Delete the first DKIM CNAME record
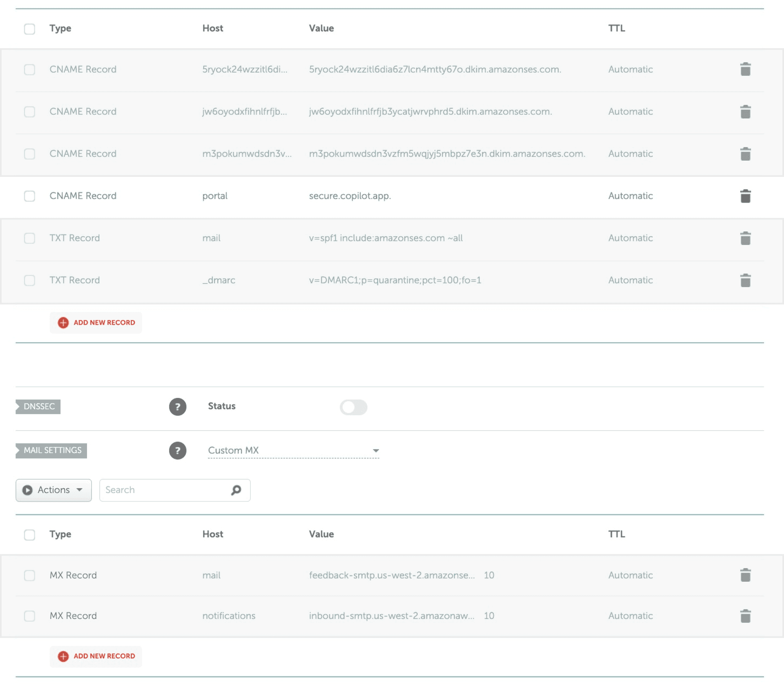Viewport: 784px width, 685px height. click(746, 69)
